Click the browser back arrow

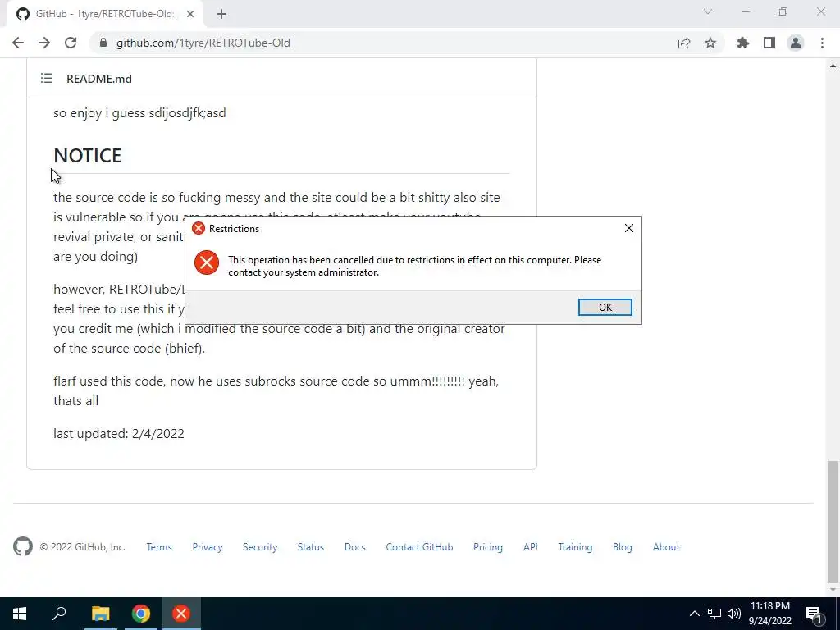click(18, 43)
